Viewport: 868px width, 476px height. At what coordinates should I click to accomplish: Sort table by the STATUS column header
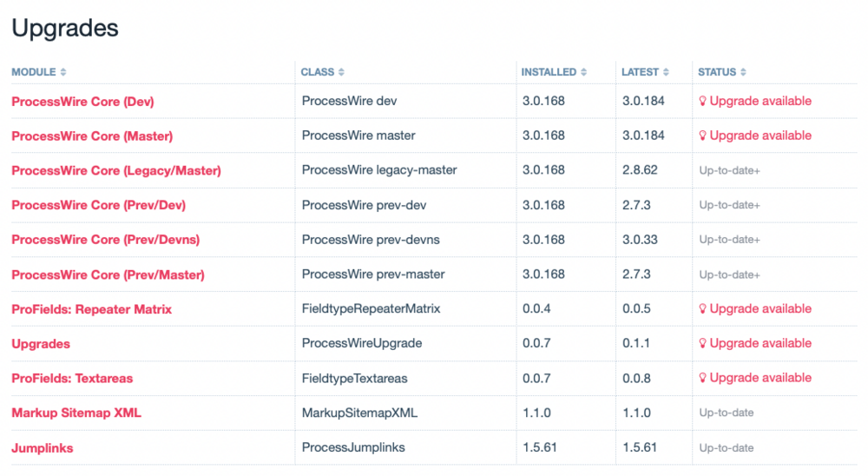722,72
